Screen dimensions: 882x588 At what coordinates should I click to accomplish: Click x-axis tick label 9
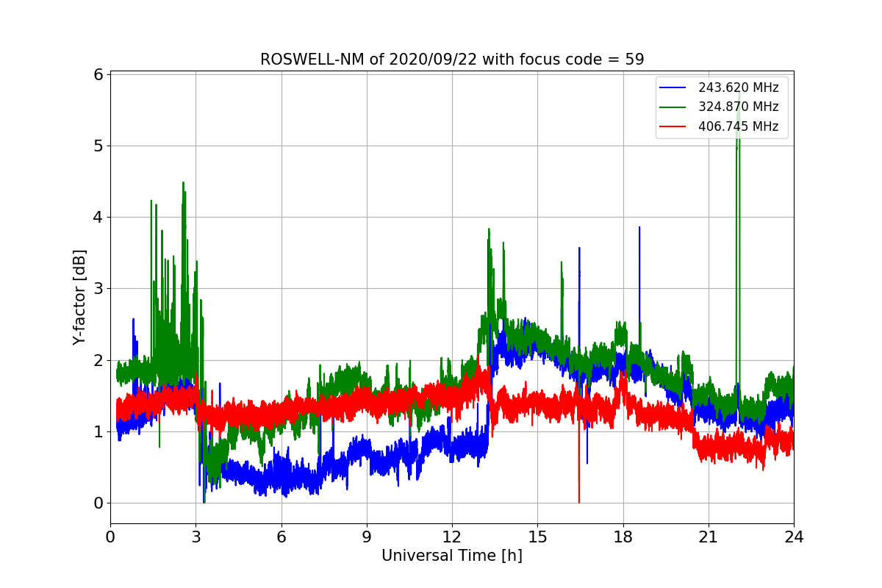pyautogui.click(x=367, y=537)
